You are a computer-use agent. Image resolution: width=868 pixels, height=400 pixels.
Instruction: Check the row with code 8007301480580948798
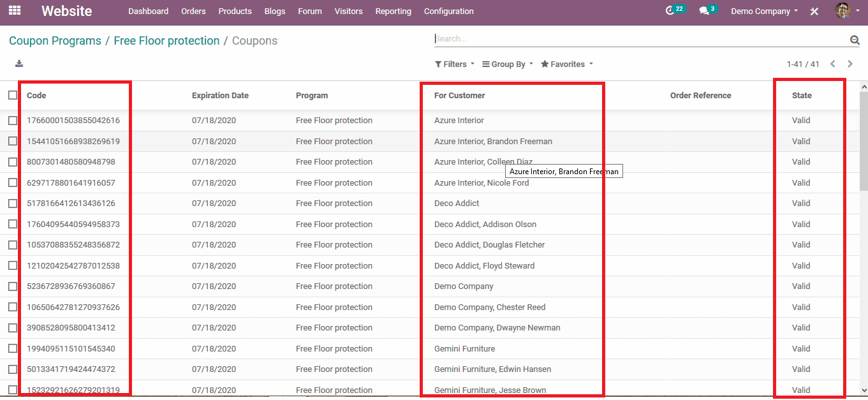point(13,161)
